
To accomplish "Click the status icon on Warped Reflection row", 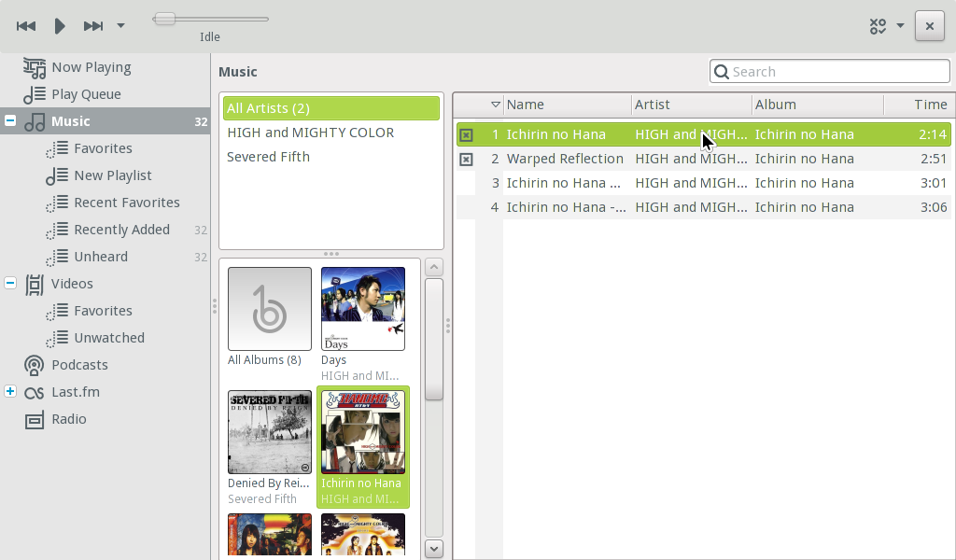I will tap(466, 159).
